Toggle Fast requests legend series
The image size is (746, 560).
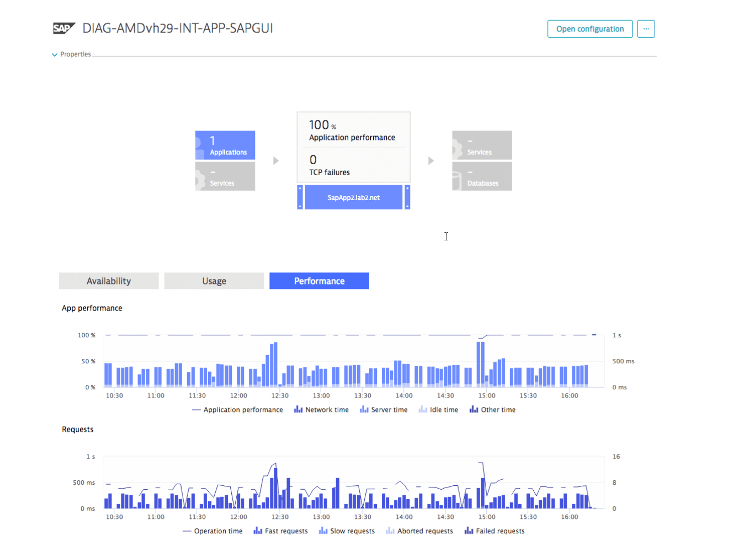280,531
